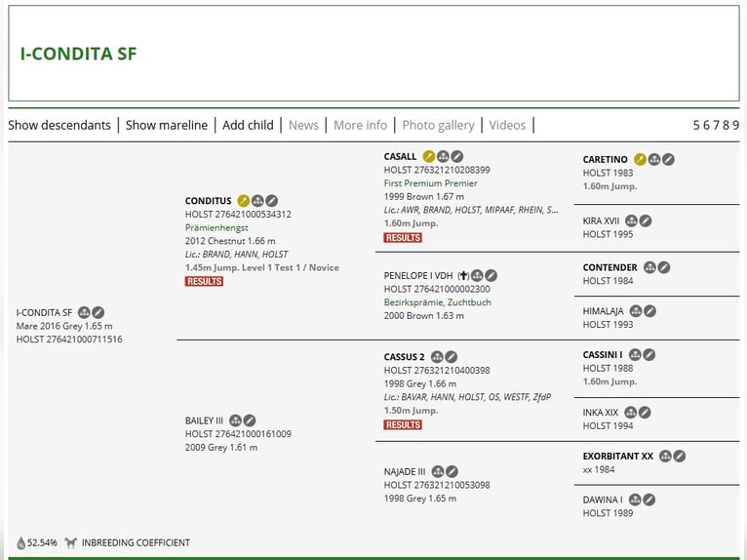This screenshot has height=560, width=747.
Task: Click the progeny group icon next to CASSUS 2
Action: (x=437, y=357)
